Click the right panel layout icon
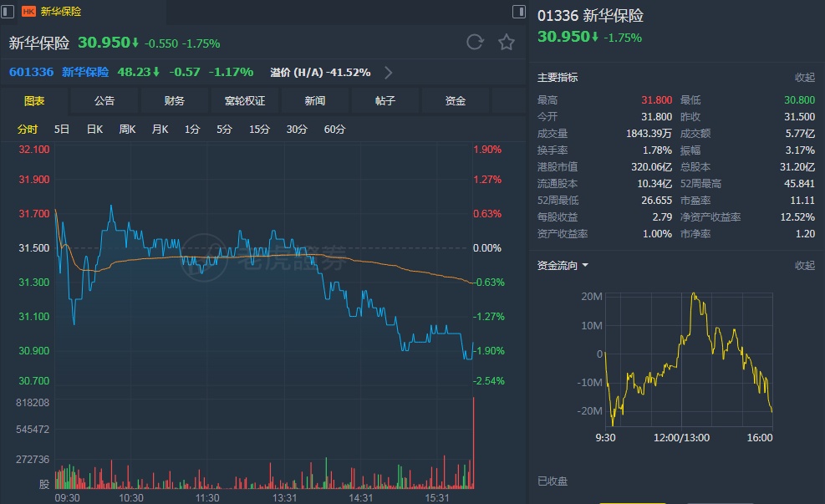The height and width of the screenshot is (504, 825). coord(518,11)
